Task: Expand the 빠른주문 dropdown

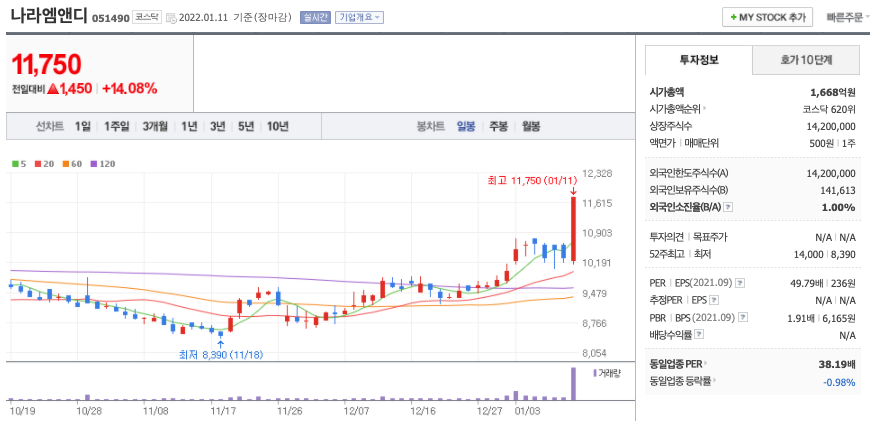Action: point(848,17)
